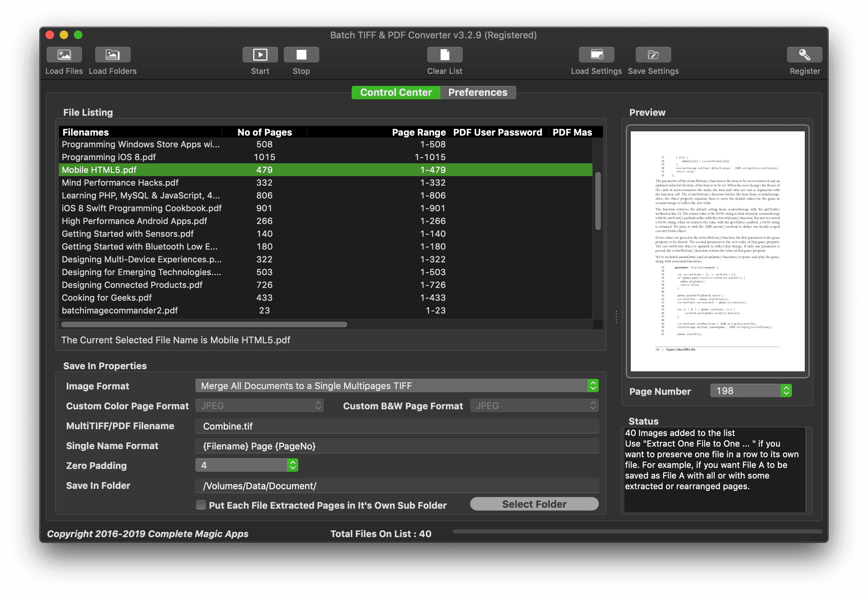The width and height of the screenshot is (868, 595).
Task: Select High Performance Android Apps.pdf
Action: 325,221
